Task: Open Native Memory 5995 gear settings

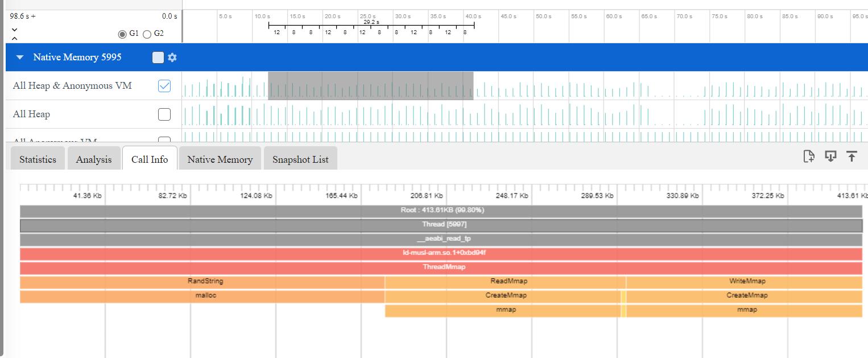Action: click(x=172, y=57)
